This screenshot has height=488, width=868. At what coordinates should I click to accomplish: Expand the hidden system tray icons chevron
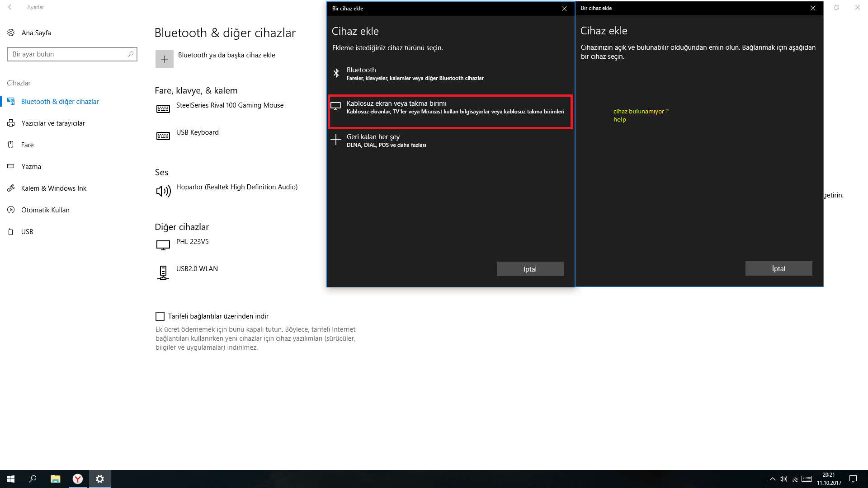pos(772,479)
